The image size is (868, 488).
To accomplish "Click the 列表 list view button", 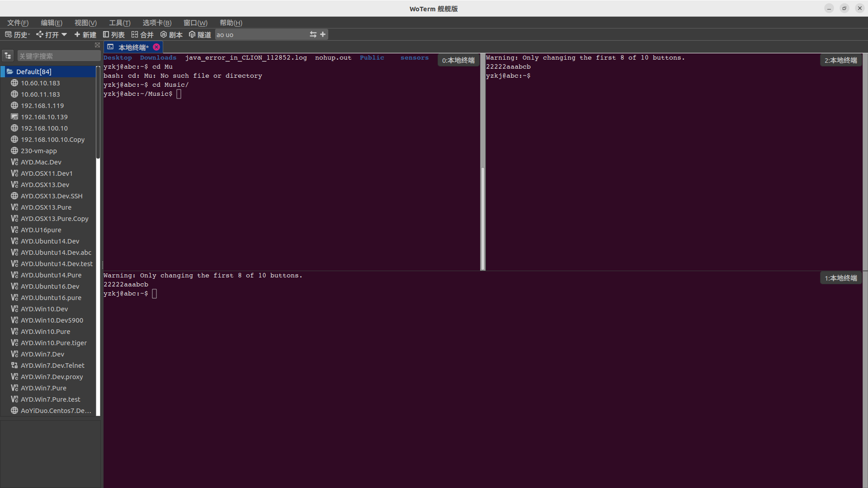I will click(x=113, y=35).
